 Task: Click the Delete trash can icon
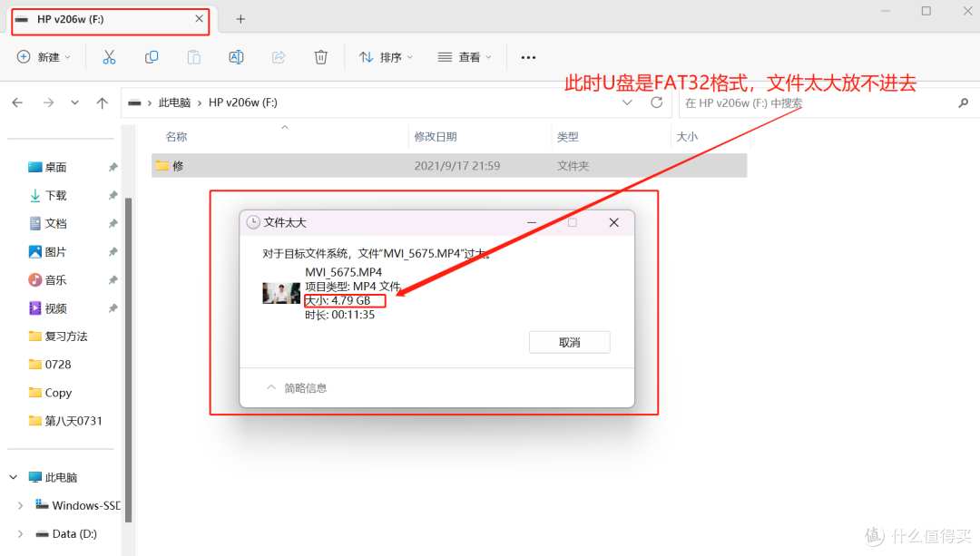pyautogui.click(x=320, y=57)
